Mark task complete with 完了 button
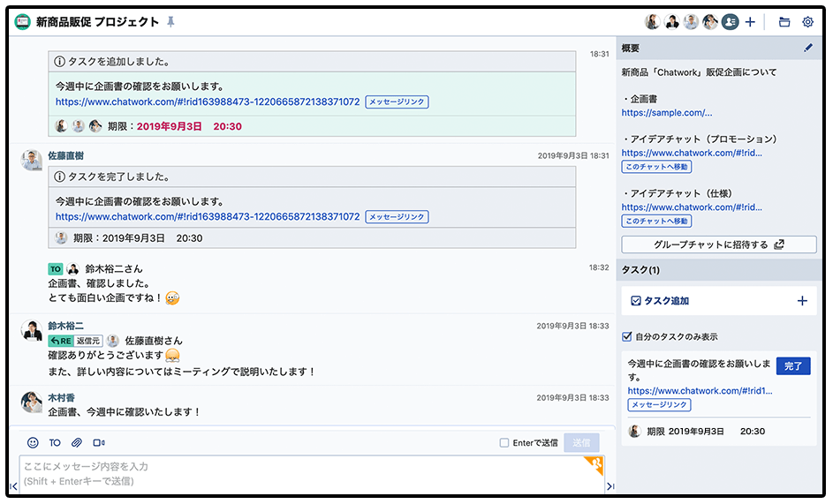 (x=793, y=366)
